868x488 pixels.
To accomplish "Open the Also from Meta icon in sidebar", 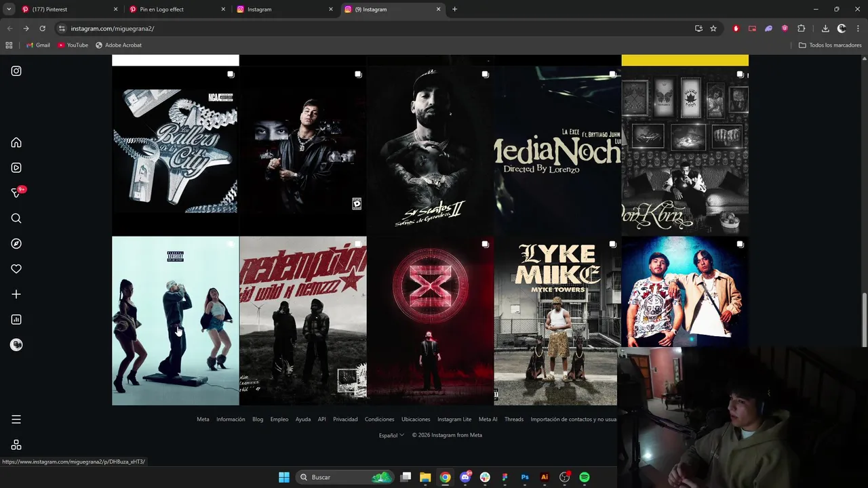I will tap(16, 445).
